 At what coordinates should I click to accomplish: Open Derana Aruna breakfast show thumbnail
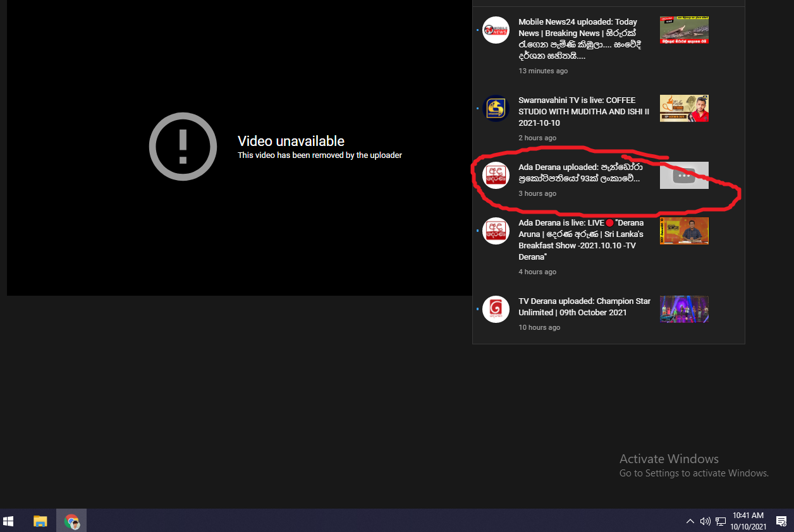[684, 231]
